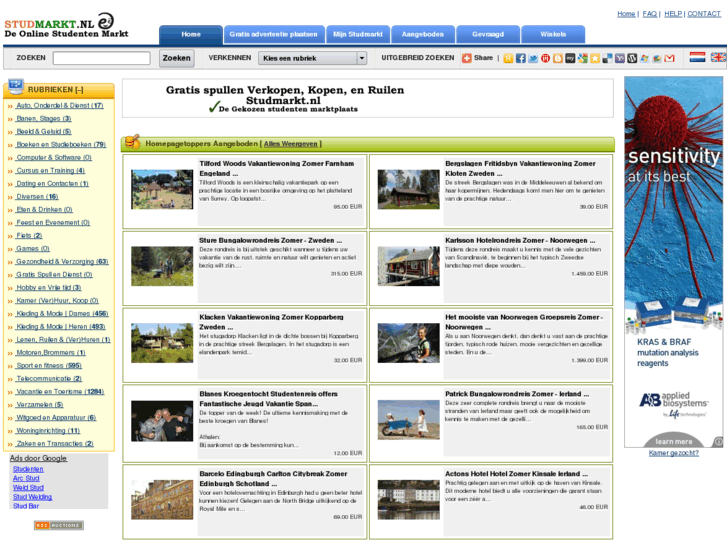Image resolution: width=727 pixels, height=545 pixels.
Task: Open the Tilford Woods listing thumbnail
Action: pos(162,187)
